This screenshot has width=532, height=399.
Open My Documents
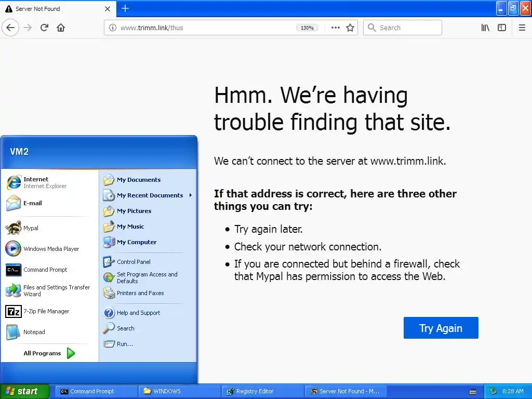click(x=148, y=179)
